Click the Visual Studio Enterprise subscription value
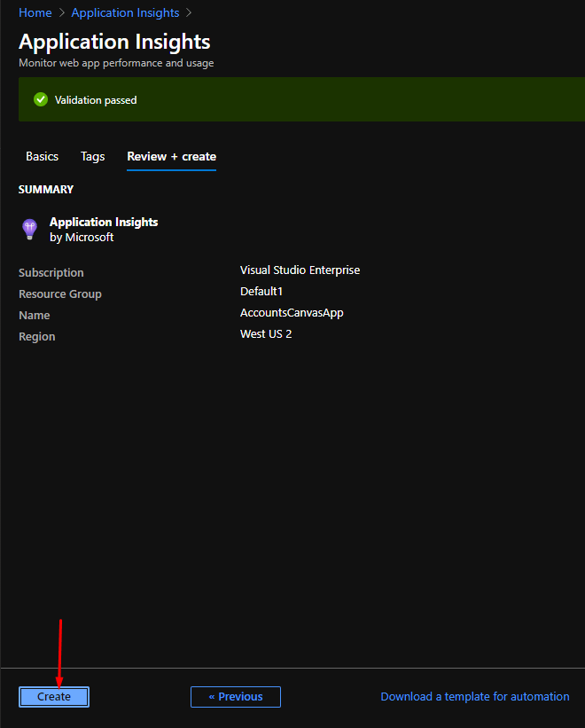This screenshot has height=728, width=585. click(300, 270)
